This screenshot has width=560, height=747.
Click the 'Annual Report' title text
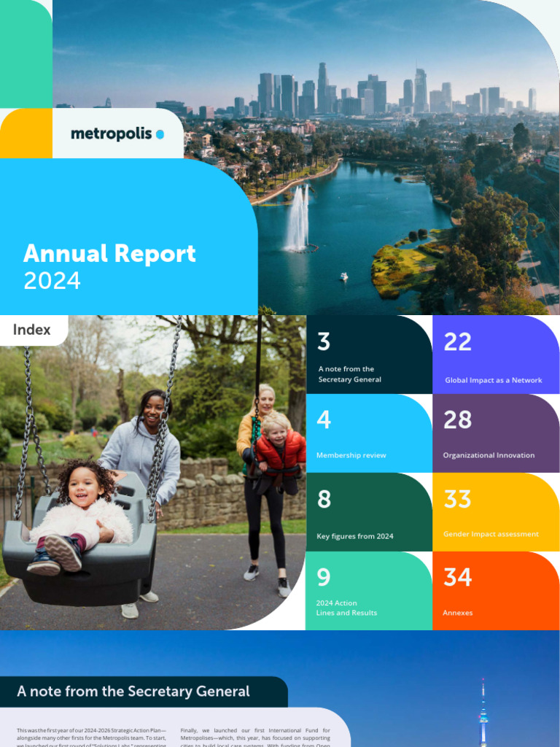click(109, 253)
